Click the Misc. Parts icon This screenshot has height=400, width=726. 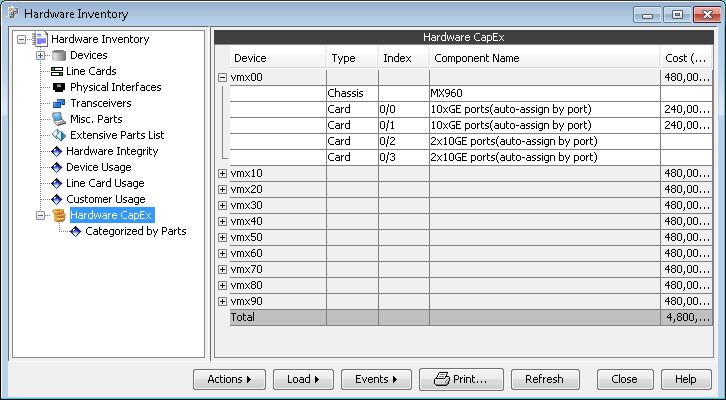pos(57,120)
